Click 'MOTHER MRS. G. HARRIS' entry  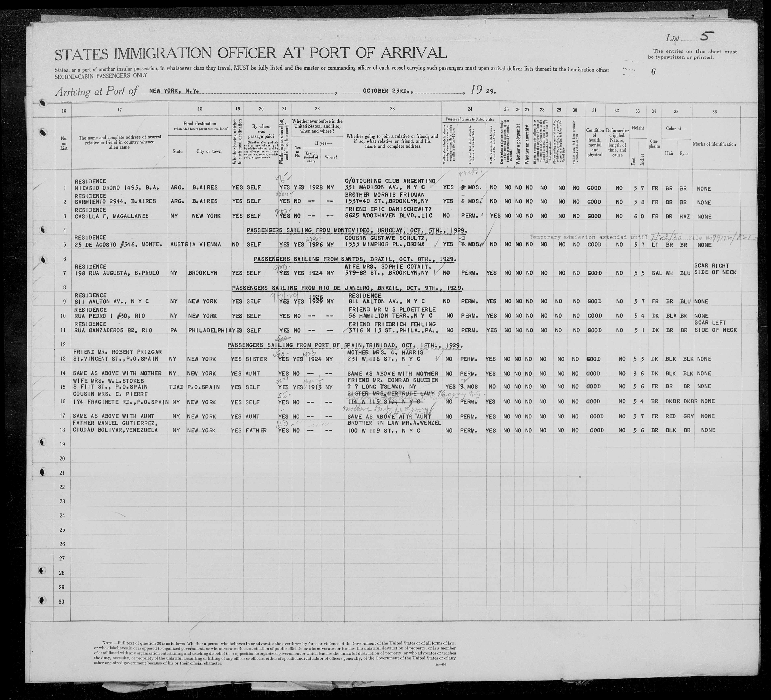pyautogui.click(x=385, y=352)
